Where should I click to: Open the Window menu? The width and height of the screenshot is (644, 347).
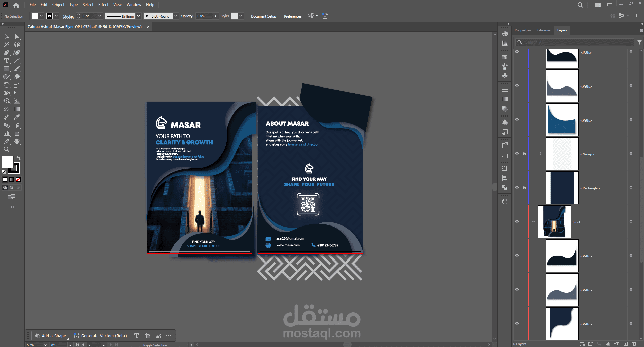[x=134, y=5]
